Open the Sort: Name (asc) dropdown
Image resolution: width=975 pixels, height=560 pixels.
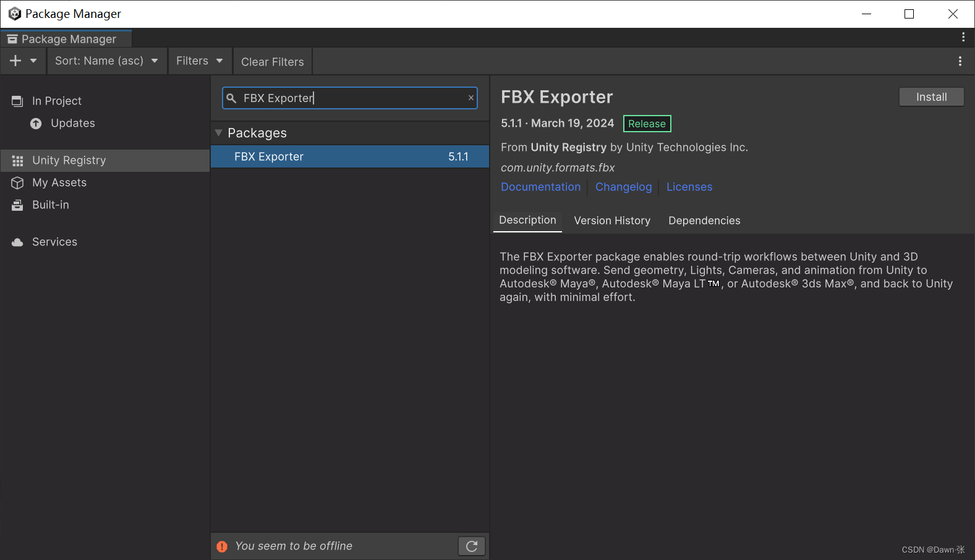pos(106,61)
